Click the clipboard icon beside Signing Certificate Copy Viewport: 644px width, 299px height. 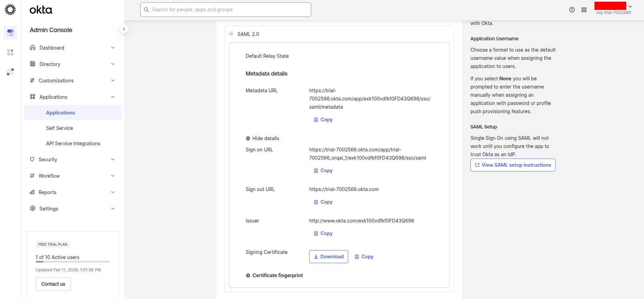pyautogui.click(x=357, y=257)
